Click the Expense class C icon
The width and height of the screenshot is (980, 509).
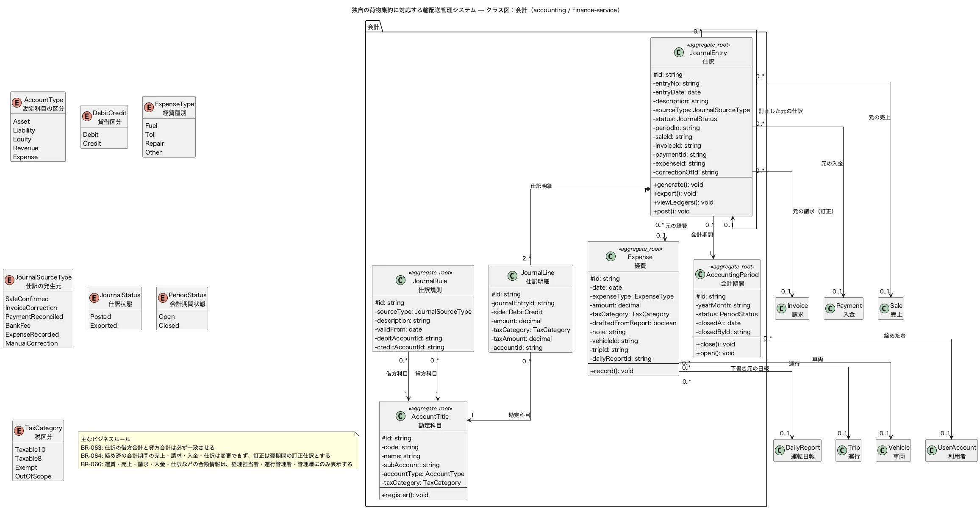(x=611, y=256)
